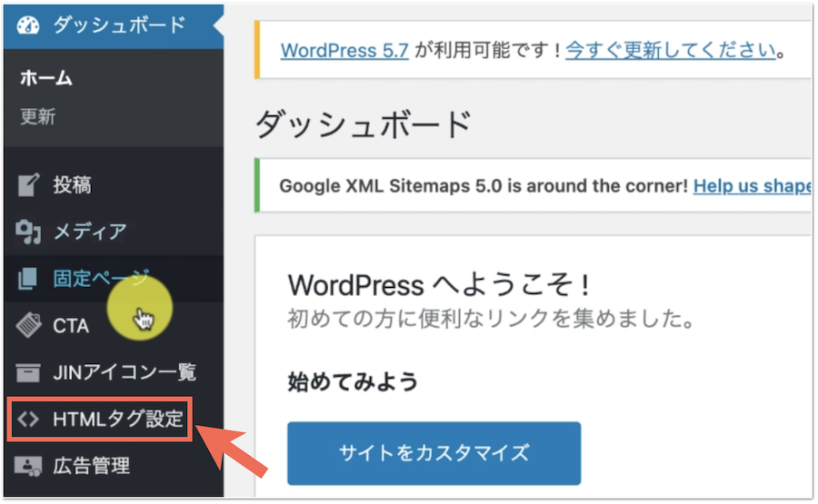Select the JINアイコン一覧 menu label
This screenshot has width=818, height=504.
[125, 372]
